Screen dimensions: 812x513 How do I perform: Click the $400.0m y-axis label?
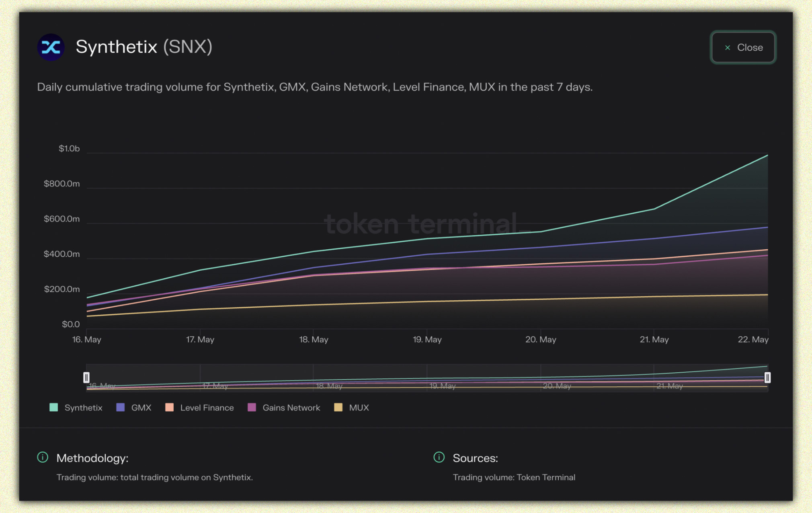(x=62, y=254)
